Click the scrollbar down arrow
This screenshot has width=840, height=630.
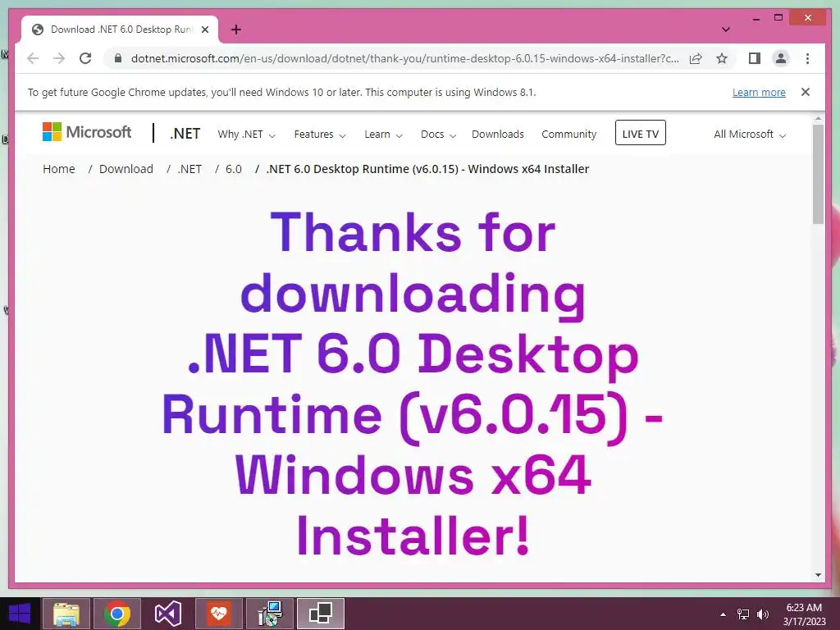818,575
